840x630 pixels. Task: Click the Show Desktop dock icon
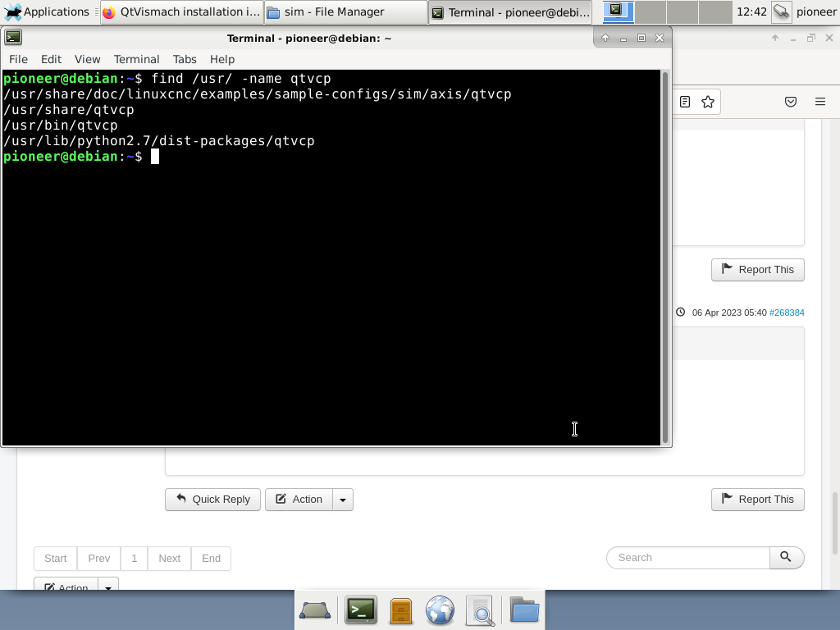tap(315, 610)
